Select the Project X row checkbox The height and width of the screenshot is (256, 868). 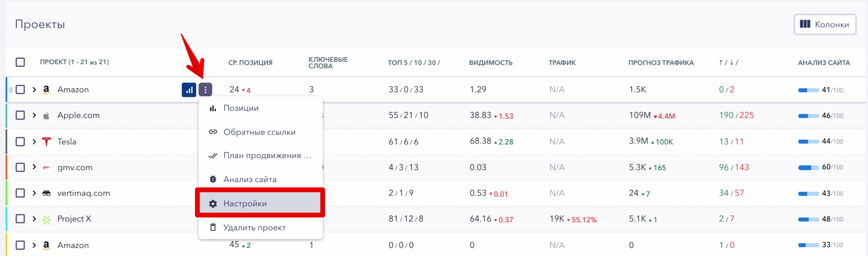click(x=20, y=219)
